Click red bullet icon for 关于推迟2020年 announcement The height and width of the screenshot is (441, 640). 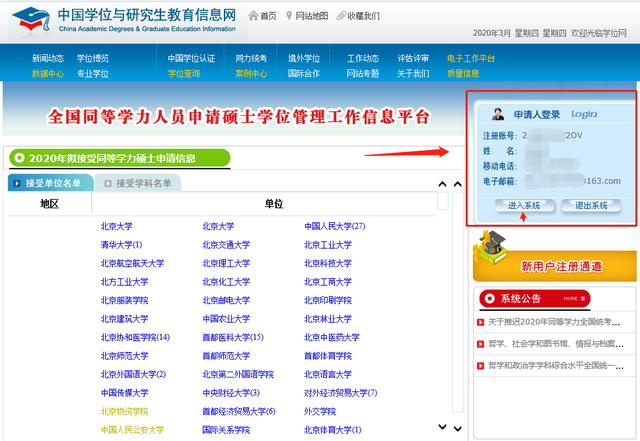point(480,322)
